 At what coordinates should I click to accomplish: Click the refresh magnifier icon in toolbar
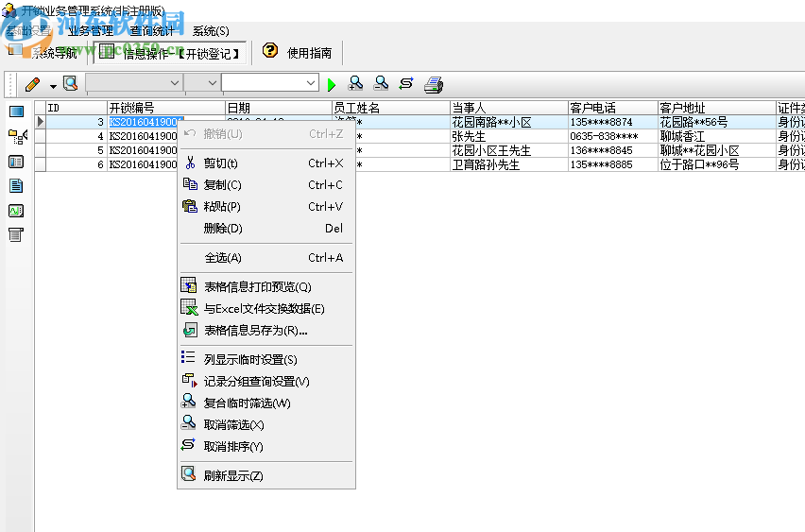coord(70,83)
